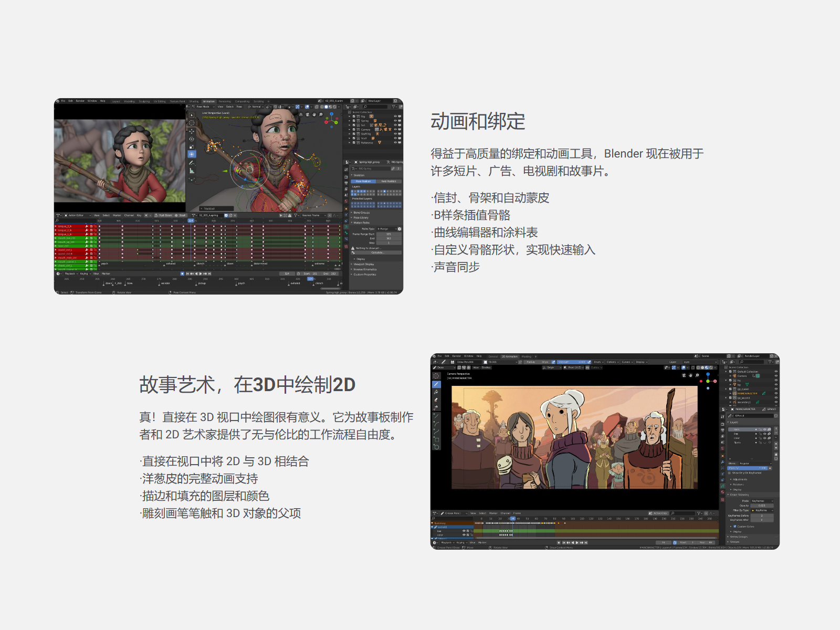Select the Cursor tool in 2D Animation window
840x630 pixels.
click(x=436, y=376)
